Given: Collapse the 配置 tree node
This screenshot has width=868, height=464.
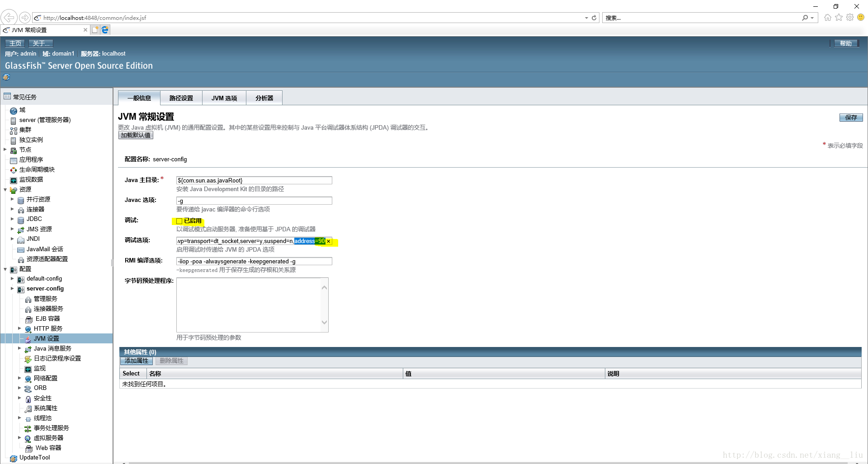Looking at the screenshot, I should click(x=5, y=269).
